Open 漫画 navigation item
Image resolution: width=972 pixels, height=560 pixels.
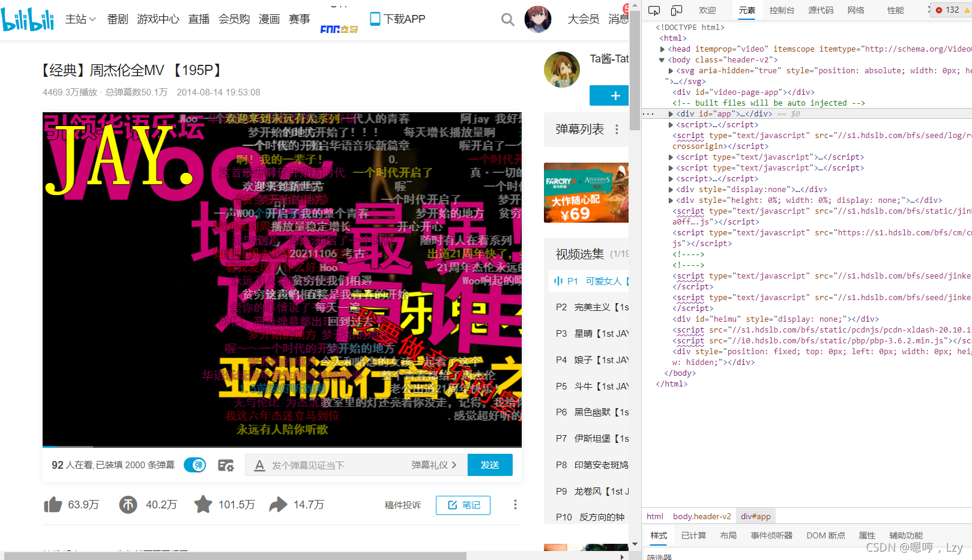tap(269, 19)
